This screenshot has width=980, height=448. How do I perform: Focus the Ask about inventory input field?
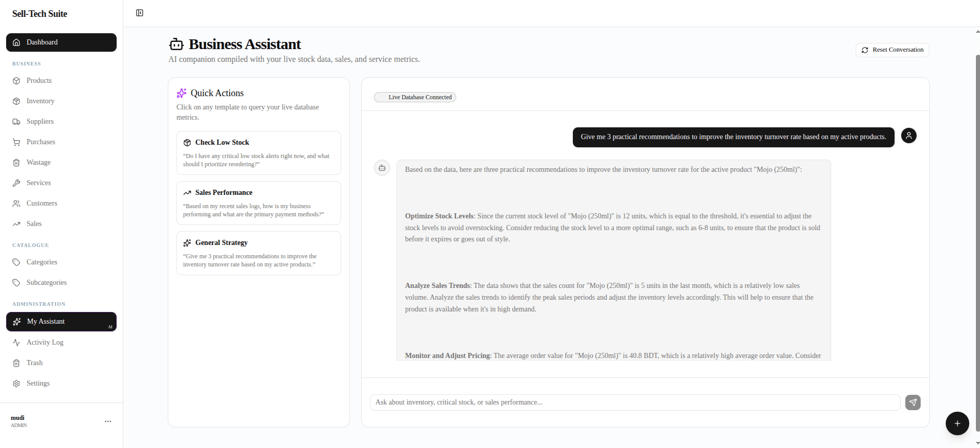[x=635, y=402]
